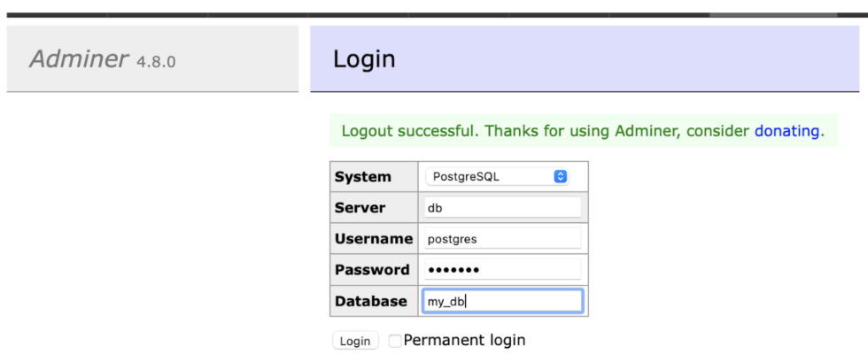Click the Adminer logo title

coord(79,59)
